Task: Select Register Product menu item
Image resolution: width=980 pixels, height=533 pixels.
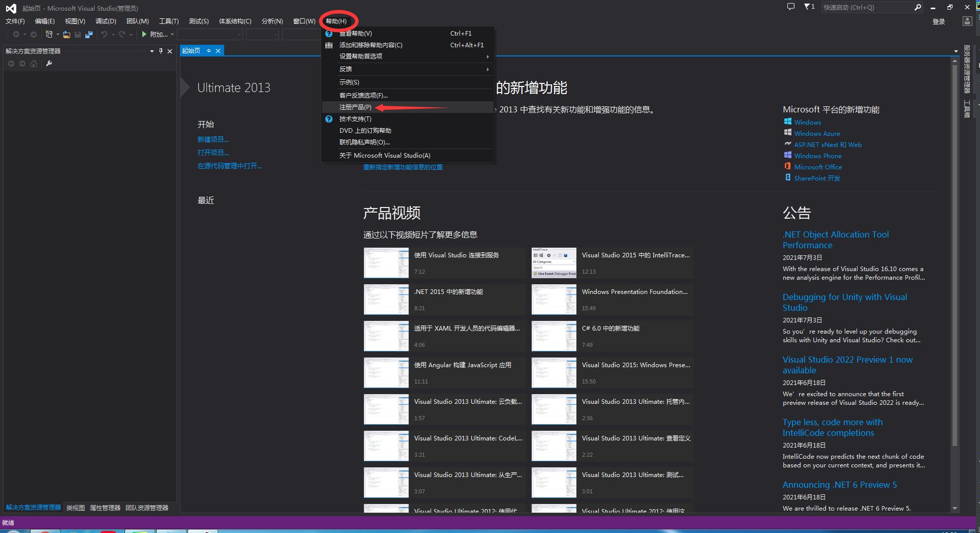Action: (408, 107)
